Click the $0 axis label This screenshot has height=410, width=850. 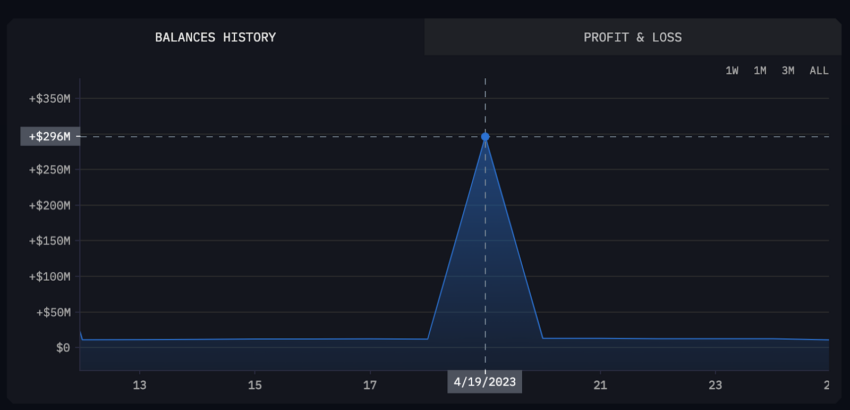pyautogui.click(x=63, y=348)
